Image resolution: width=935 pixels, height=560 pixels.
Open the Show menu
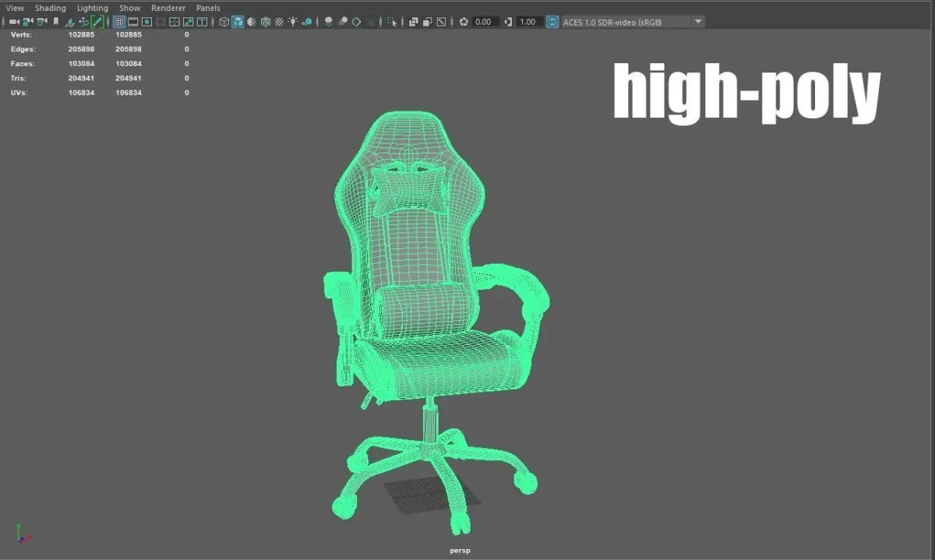[x=129, y=8]
